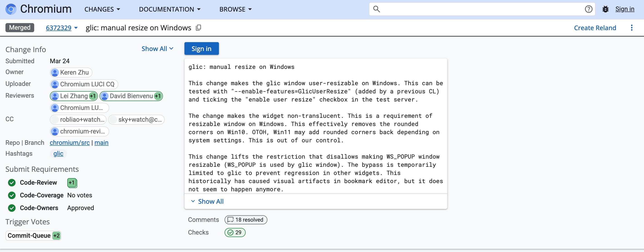Viewport: 644px width, 252px height.
Task: Focus the search input field
Action: pos(480,9)
